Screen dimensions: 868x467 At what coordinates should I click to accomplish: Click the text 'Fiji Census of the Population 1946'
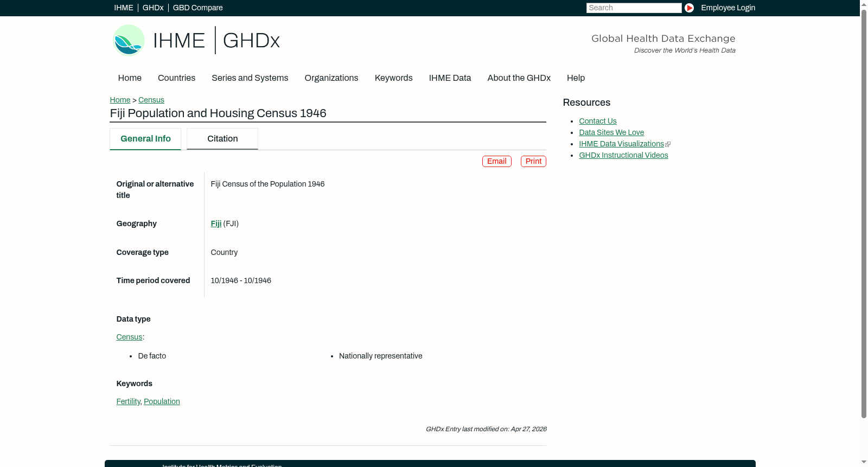pyautogui.click(x=267, y=184)
